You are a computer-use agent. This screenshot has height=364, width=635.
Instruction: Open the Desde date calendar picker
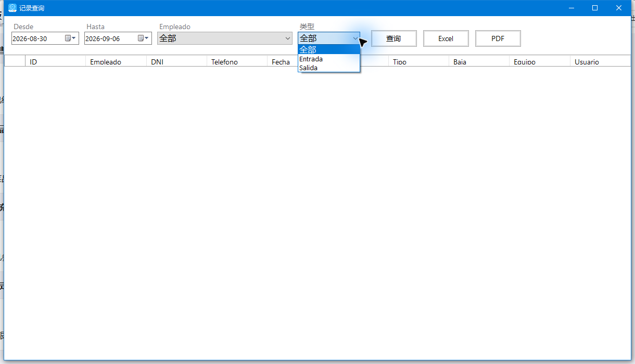[x=71, y=38]
